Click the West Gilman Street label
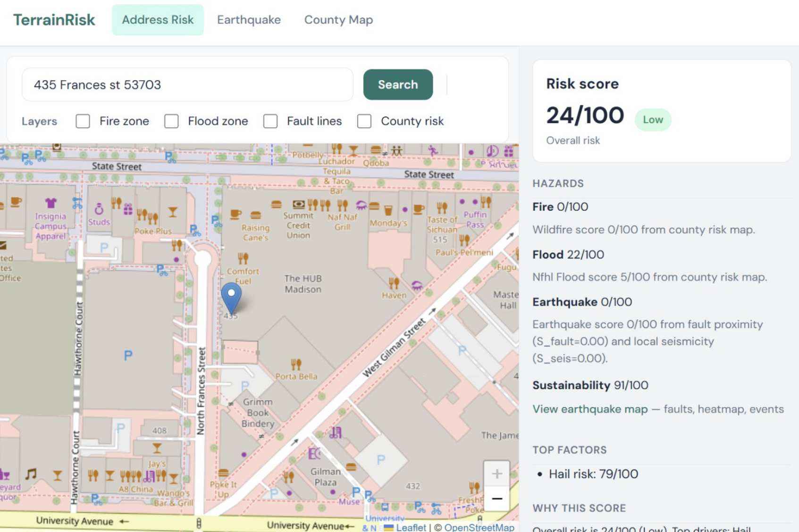Image resolution: width=799 pixels, height=532 pixels. (x=394, y=348)
